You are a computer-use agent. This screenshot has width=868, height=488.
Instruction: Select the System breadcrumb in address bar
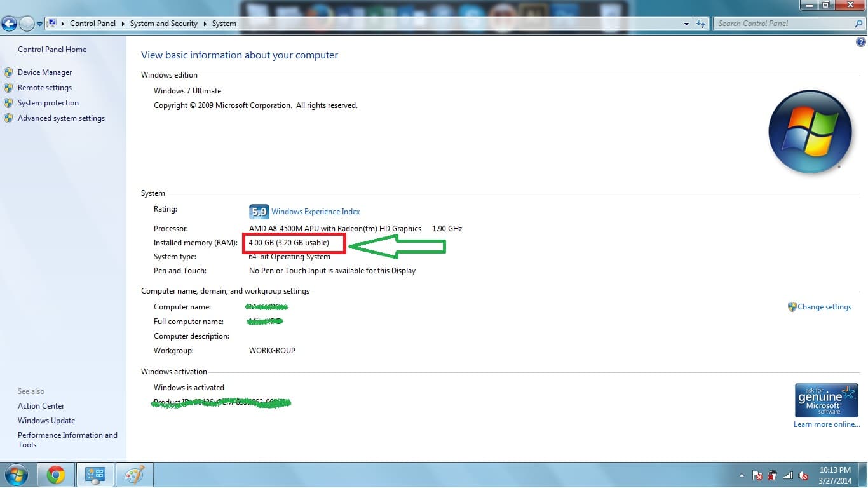click(x=224, y=24)
